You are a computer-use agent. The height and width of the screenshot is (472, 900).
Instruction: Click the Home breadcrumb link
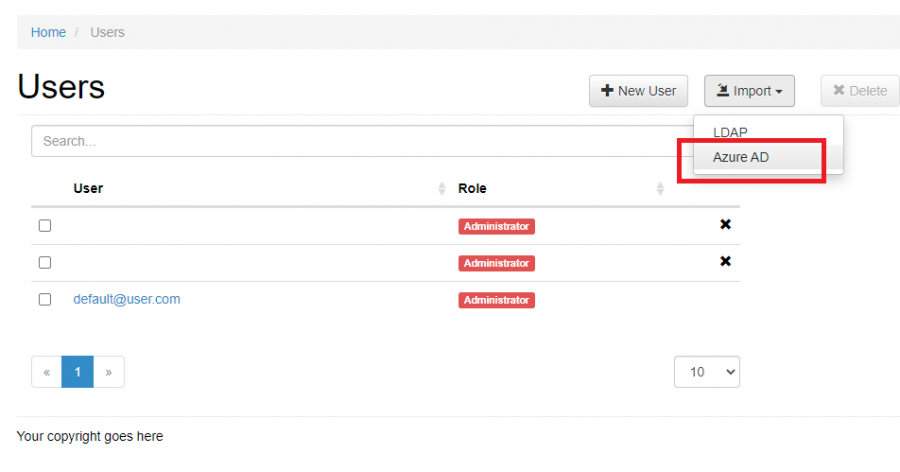coord(48,32)
